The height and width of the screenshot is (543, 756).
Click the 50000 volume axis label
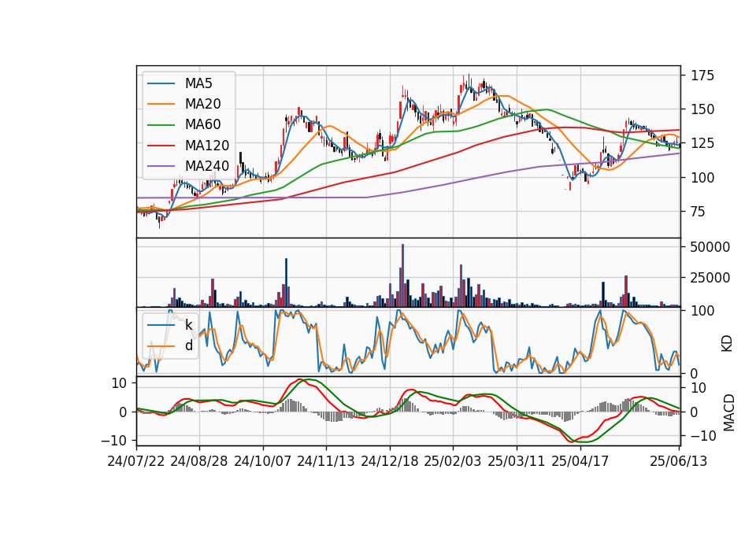(710, 247)
